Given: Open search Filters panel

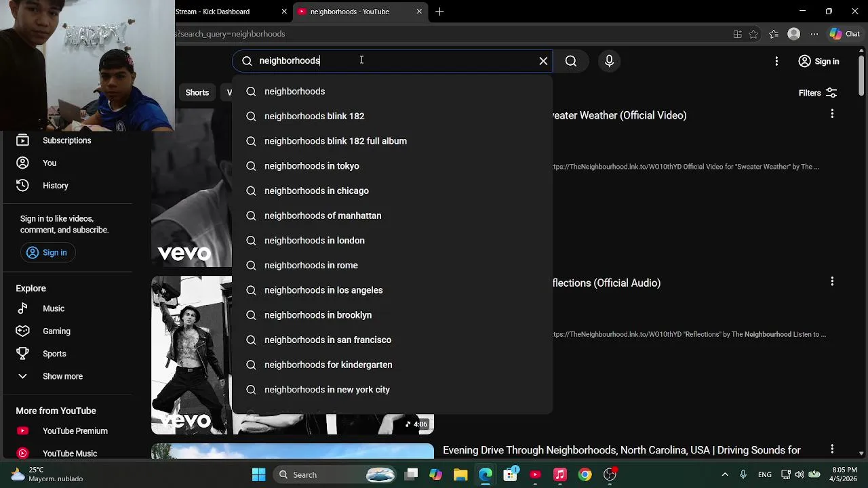Looking at the screenshot, I should 818,93.
